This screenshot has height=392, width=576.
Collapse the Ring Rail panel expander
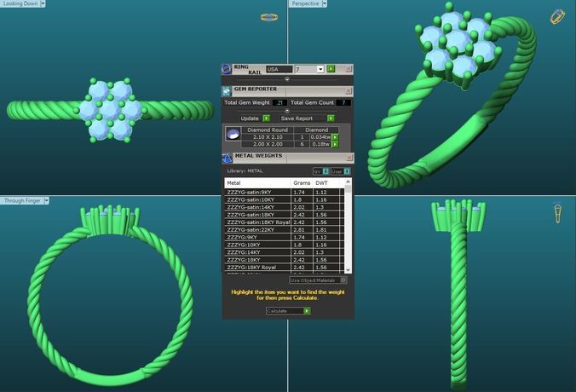click(x=287, y=79)
